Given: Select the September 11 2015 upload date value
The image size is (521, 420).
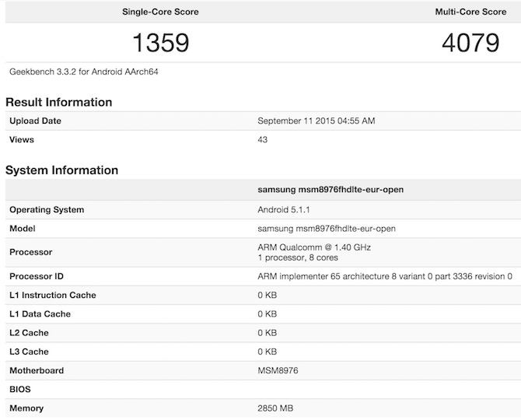Looking at the screenshot, I should [316, 121].
